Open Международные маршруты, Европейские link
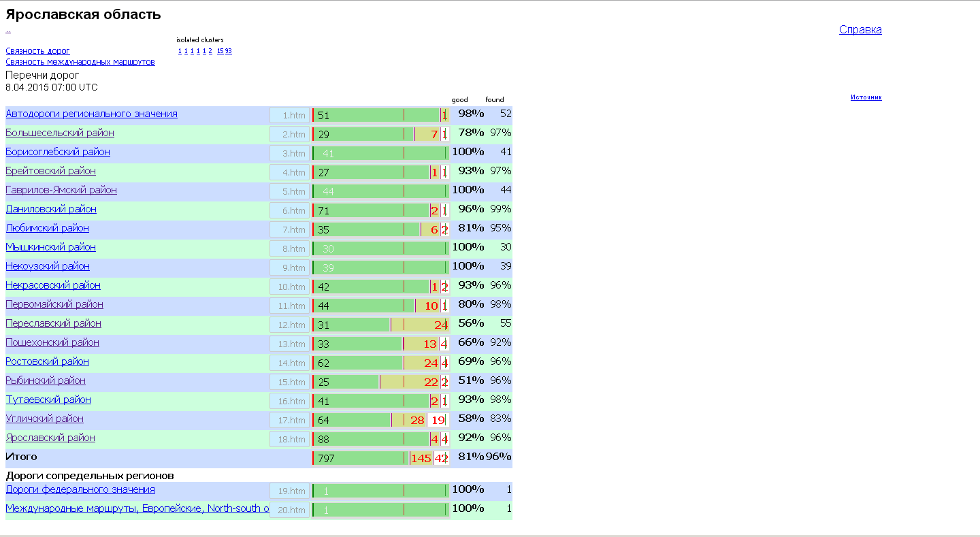This screenshot has height=537, width=980. (136, 508)
